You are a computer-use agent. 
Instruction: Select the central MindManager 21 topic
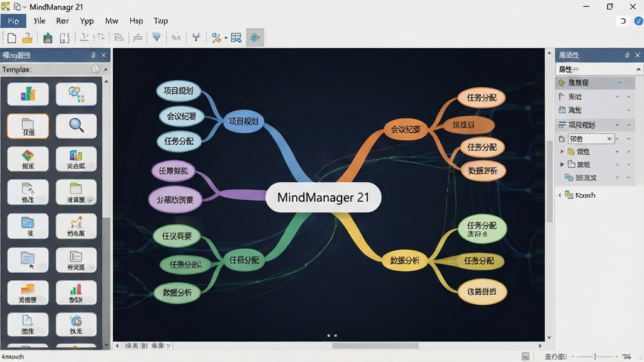(x=323, y=197)
